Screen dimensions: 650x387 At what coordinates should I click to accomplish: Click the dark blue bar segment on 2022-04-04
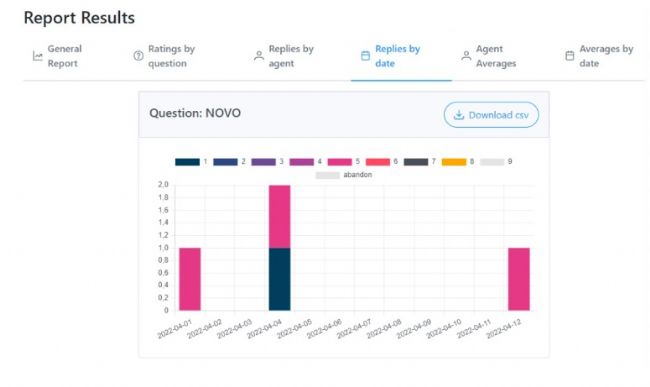click(279, 279)
